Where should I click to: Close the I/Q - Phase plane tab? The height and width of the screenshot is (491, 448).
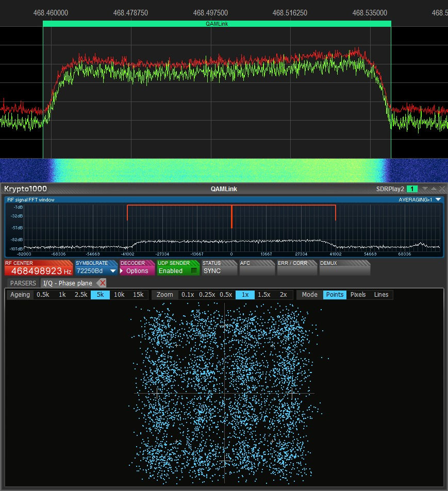tap(102, 283)
